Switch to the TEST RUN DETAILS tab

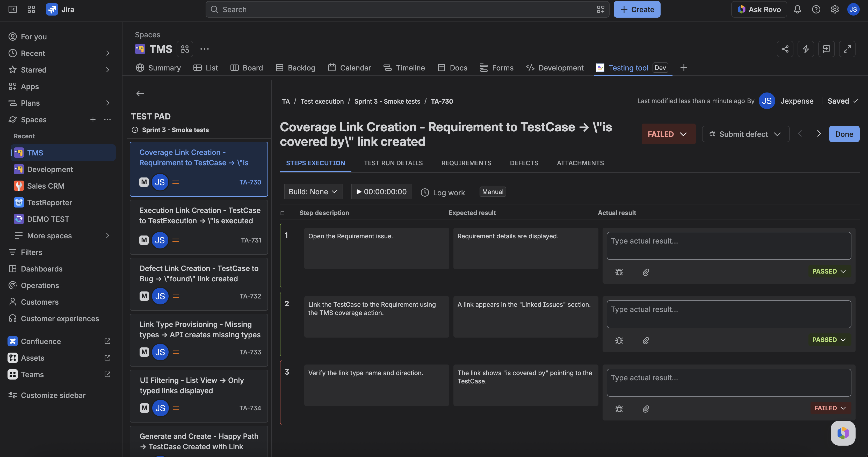coord(393,163)
